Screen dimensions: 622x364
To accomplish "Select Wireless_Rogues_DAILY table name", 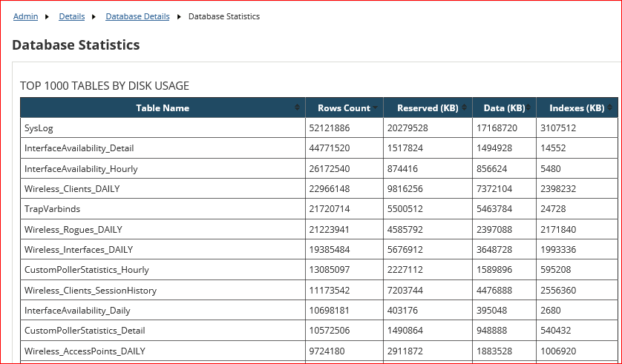I will tap(73, 230).
